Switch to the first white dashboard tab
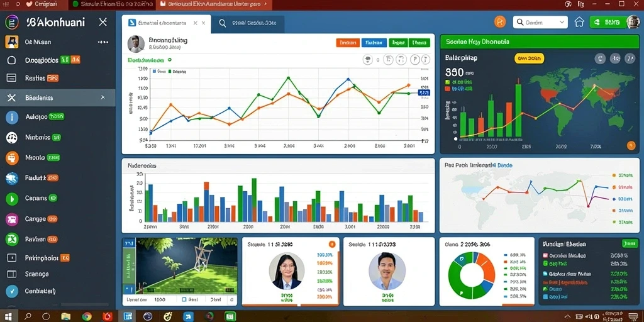The height and width of the screenshot is (322, 644). click(x=166, y=23)
